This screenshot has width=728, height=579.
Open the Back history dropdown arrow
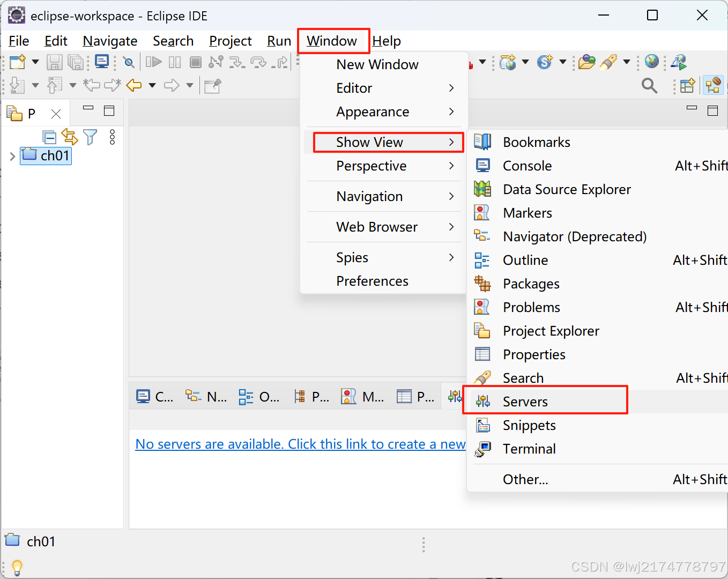(152, 85)
